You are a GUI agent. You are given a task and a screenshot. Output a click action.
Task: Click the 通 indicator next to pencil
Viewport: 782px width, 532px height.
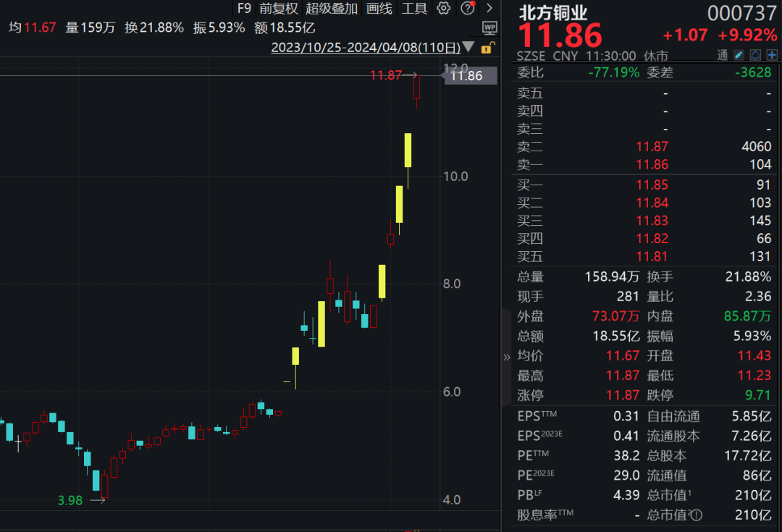[x=722, y=55]
